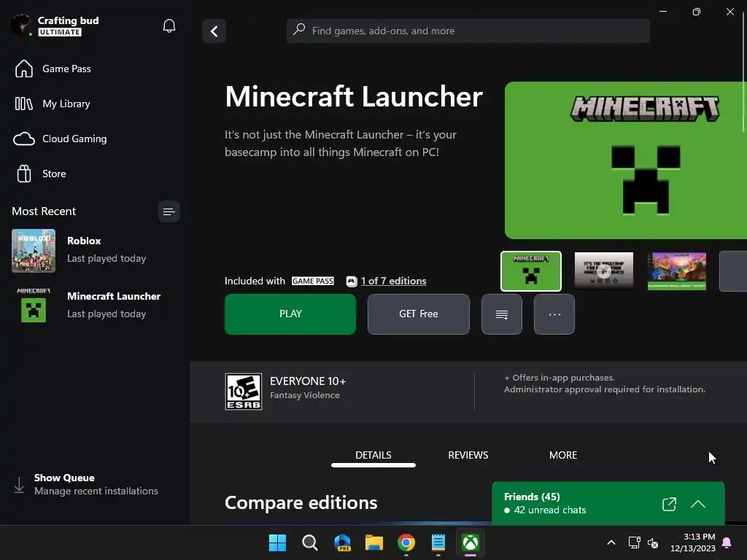This screenshot has height=560, width=747.
Task: Select Minecraft Launcher in Most Recent list
Action: click(x=95, y=306)
